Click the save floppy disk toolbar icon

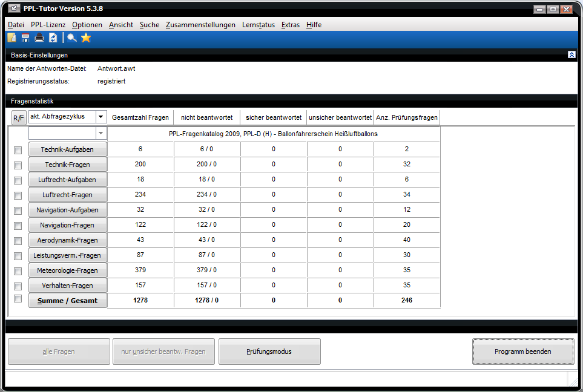25,38
